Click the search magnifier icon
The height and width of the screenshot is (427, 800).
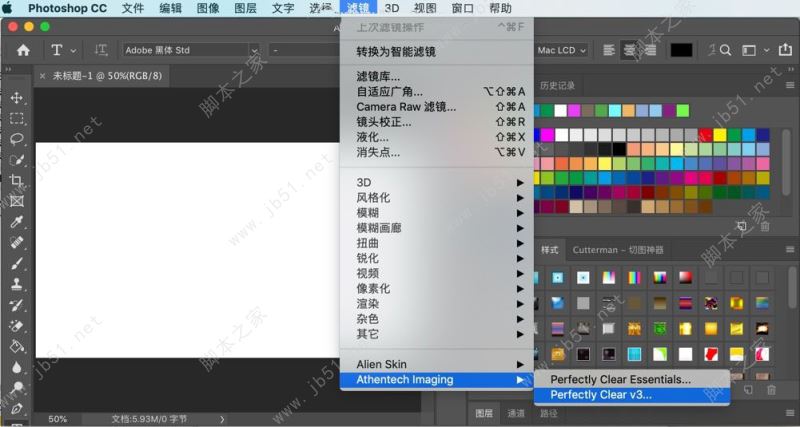click(x=726, y=50)
